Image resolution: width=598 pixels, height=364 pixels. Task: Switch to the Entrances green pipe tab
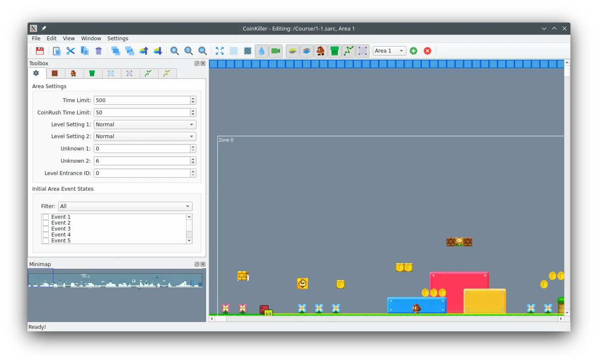click(x=92, y=74)
